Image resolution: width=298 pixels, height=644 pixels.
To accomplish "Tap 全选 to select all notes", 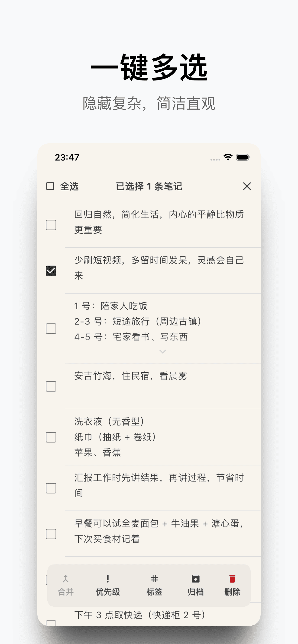I will [69, 186].
